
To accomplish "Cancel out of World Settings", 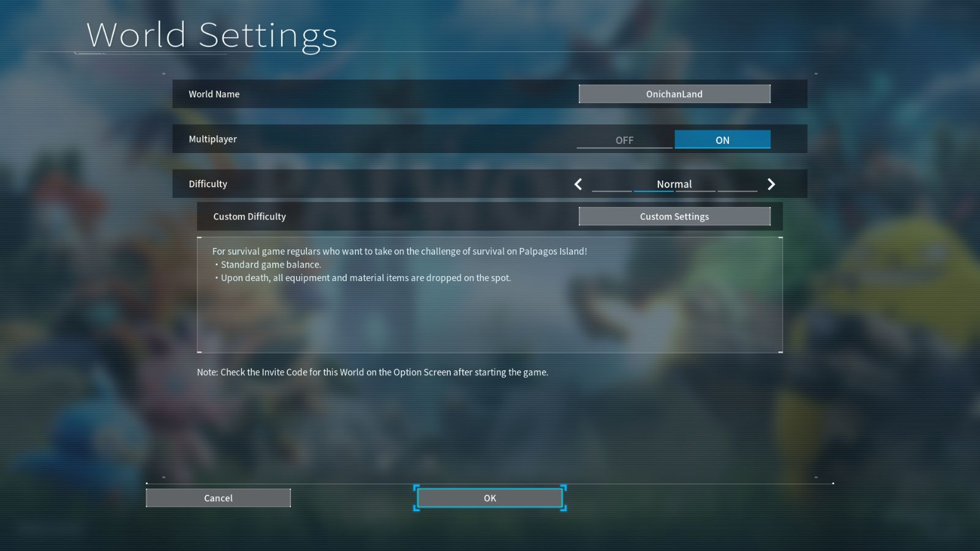I will click(218, 498).
